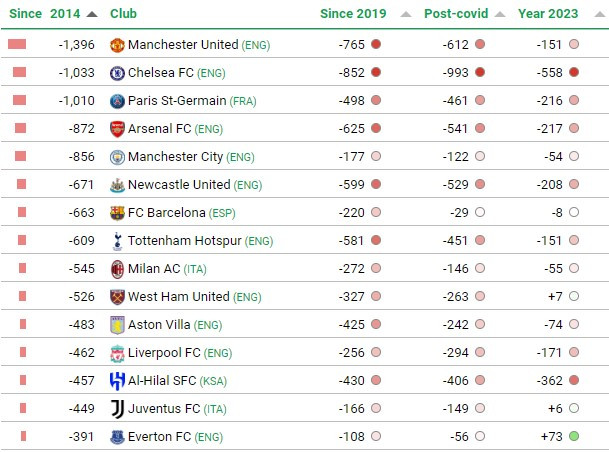The image size is (609, 452).
Task: Click the Arsenal FC cannon crest
Action: (x=117, y=129)
